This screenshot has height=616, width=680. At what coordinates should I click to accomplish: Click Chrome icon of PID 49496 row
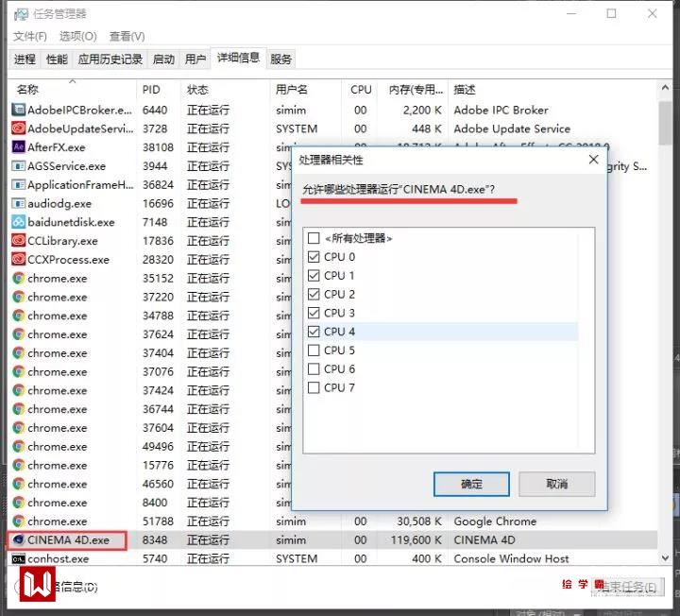pos(18,446)
